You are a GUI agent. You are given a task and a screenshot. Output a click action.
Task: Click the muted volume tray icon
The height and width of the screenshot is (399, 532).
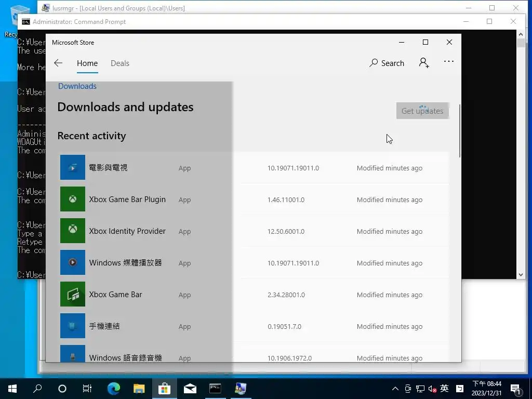pyautogui.click(x=432, y=389)
